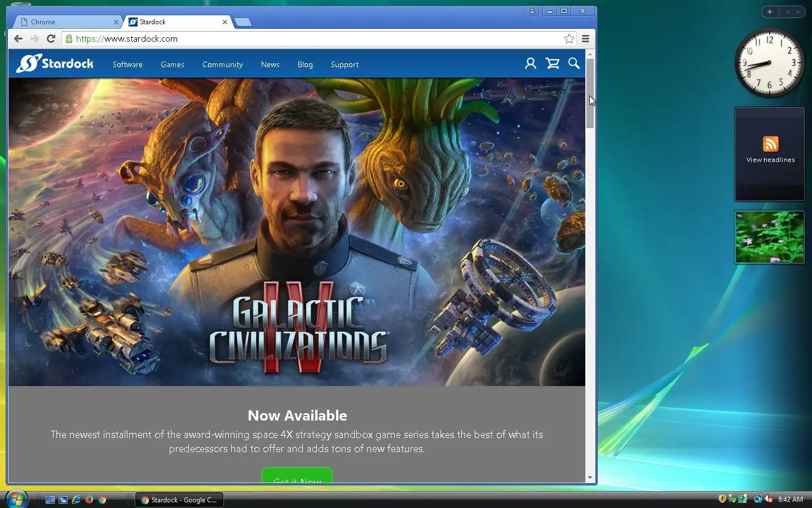Click the Stardock - Google Chrome taskbar button

point(179,500)
